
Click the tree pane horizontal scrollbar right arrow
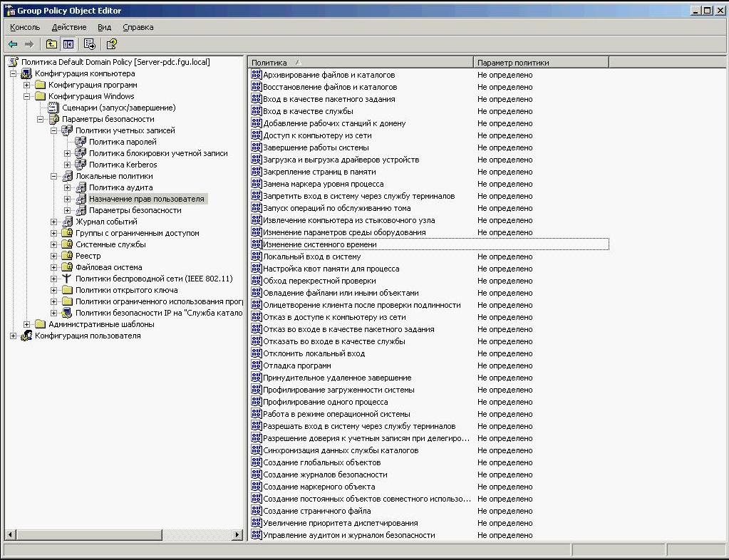tap(238, 534)
